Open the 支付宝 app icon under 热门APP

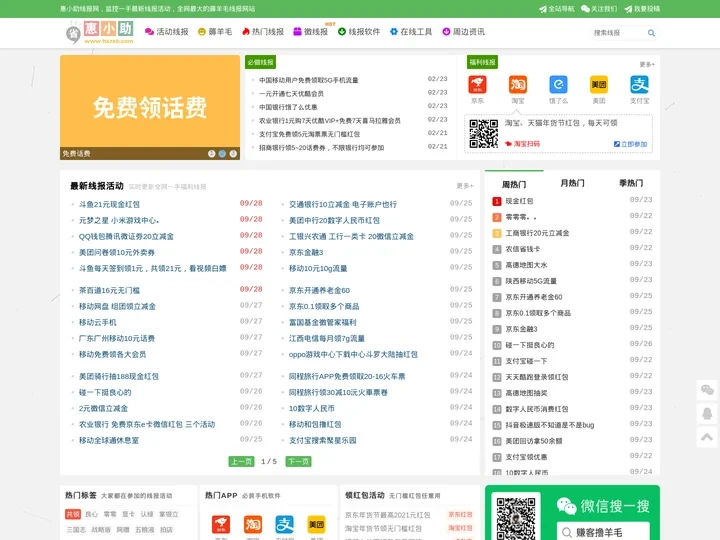(x=284, y=524)
